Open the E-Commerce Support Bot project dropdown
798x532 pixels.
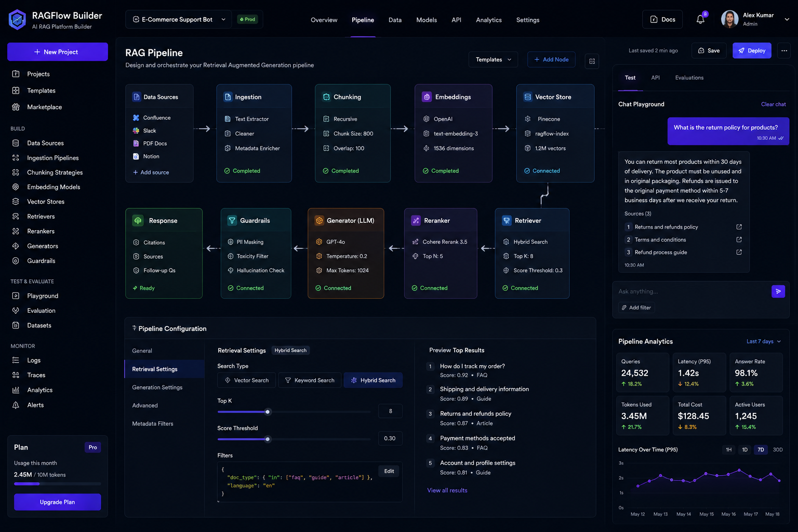(179, 19)
